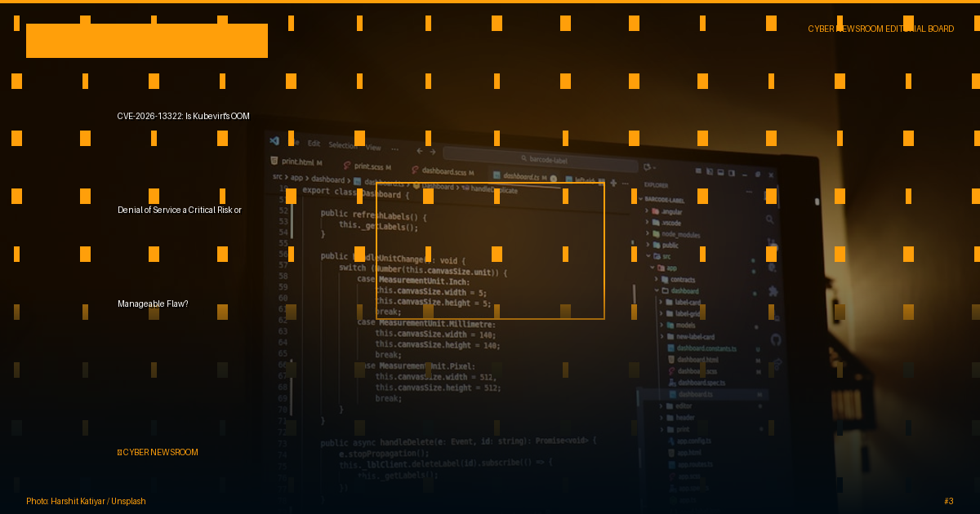Click the VS Code logo in the photographed editor

point(274,140)
